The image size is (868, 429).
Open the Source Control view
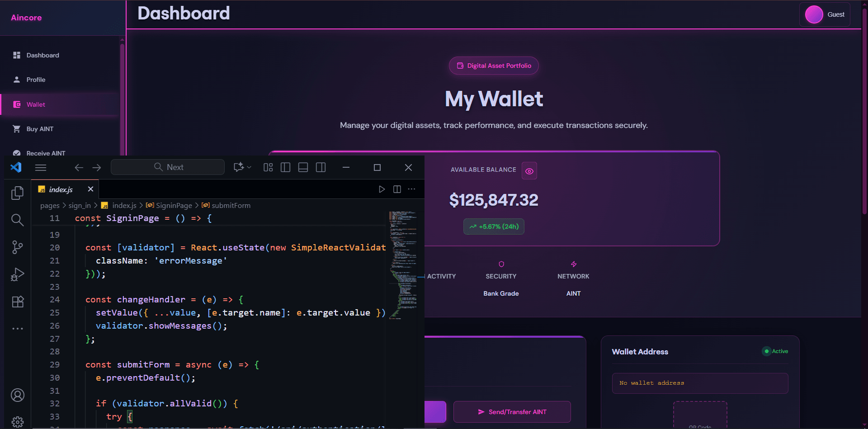click(x=17, y=247)
